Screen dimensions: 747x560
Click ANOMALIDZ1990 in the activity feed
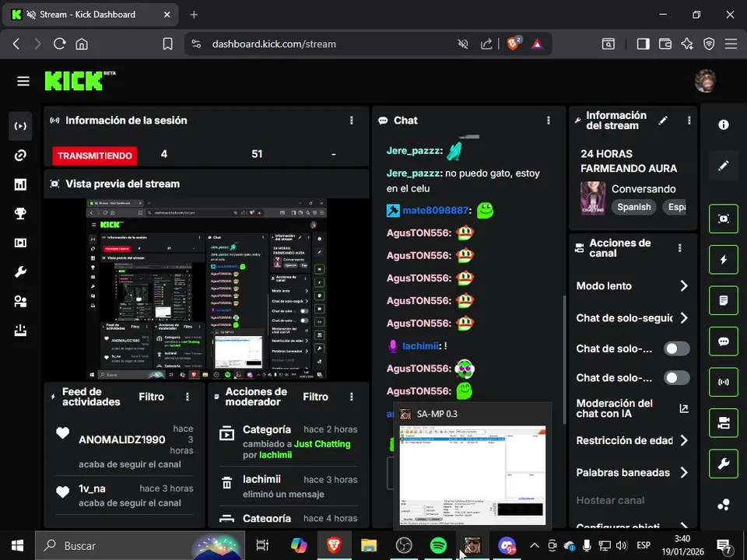122,439
